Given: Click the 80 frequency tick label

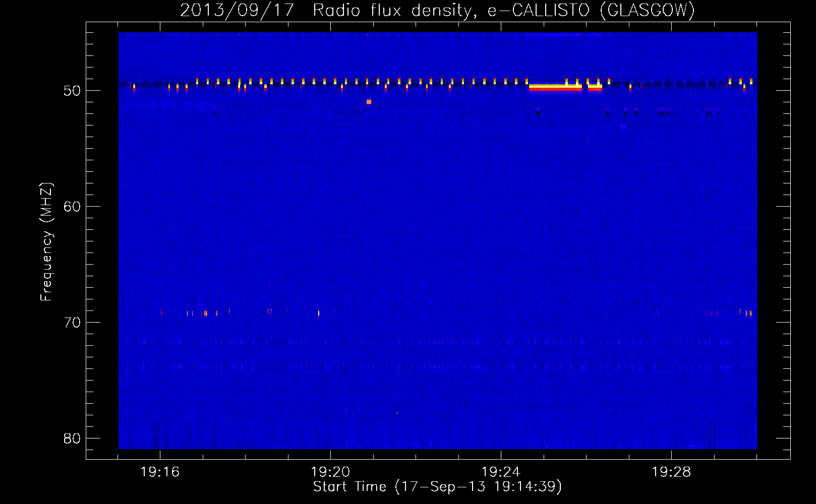Looking at the screenshot, I should tap(72, 438).
